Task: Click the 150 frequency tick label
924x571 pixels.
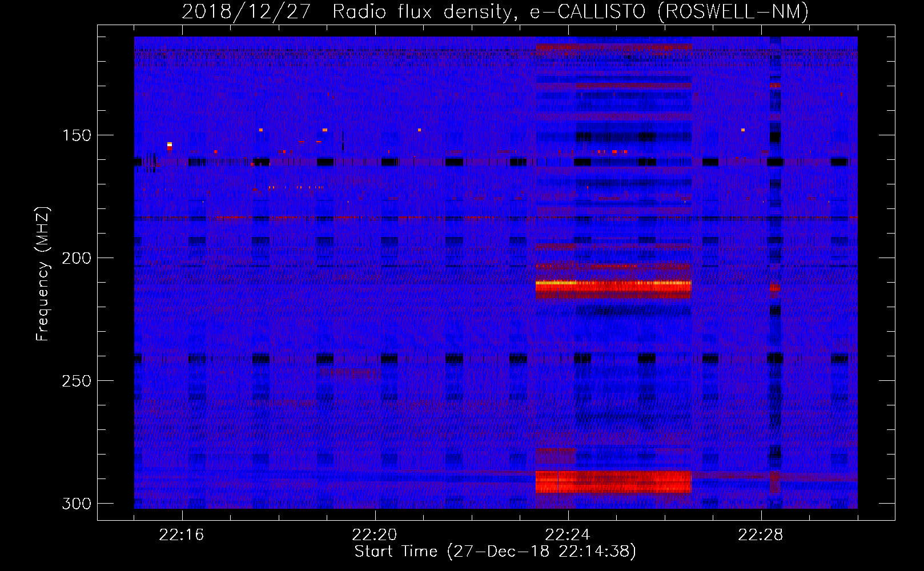Action: tap(77, 135)
